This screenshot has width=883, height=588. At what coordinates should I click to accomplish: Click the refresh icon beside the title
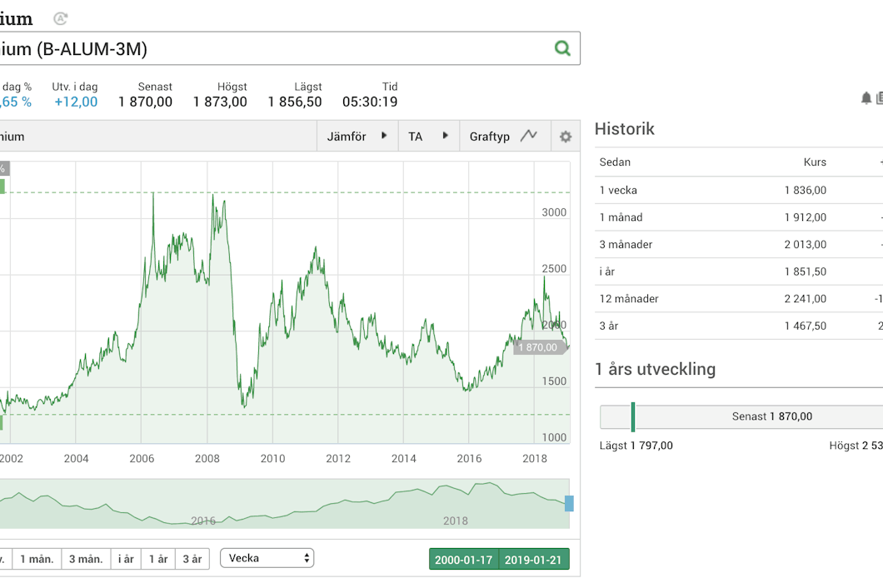tap(61, 18)
